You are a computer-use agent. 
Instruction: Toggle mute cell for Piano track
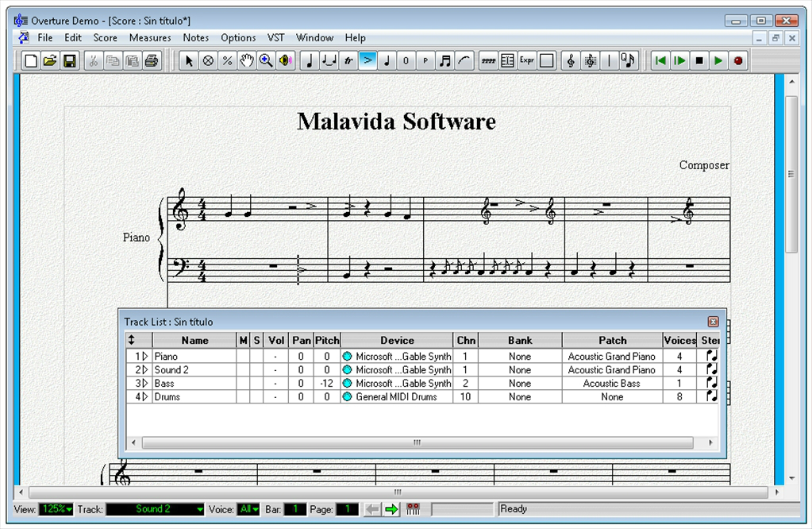click(243, 357)
